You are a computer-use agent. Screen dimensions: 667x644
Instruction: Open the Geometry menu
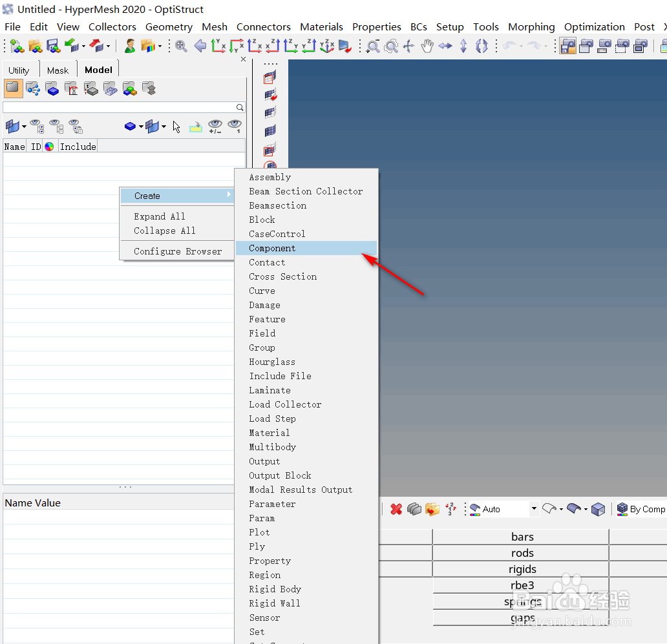(169, 26)
